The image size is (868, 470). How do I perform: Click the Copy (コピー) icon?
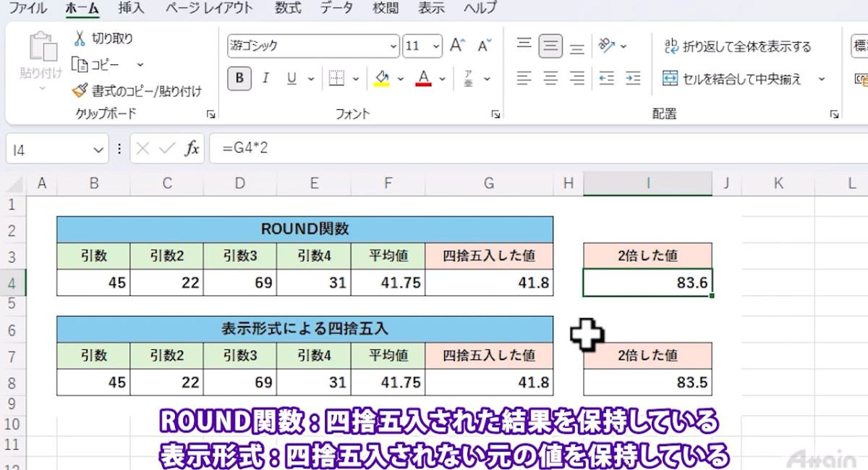[80, 64]
